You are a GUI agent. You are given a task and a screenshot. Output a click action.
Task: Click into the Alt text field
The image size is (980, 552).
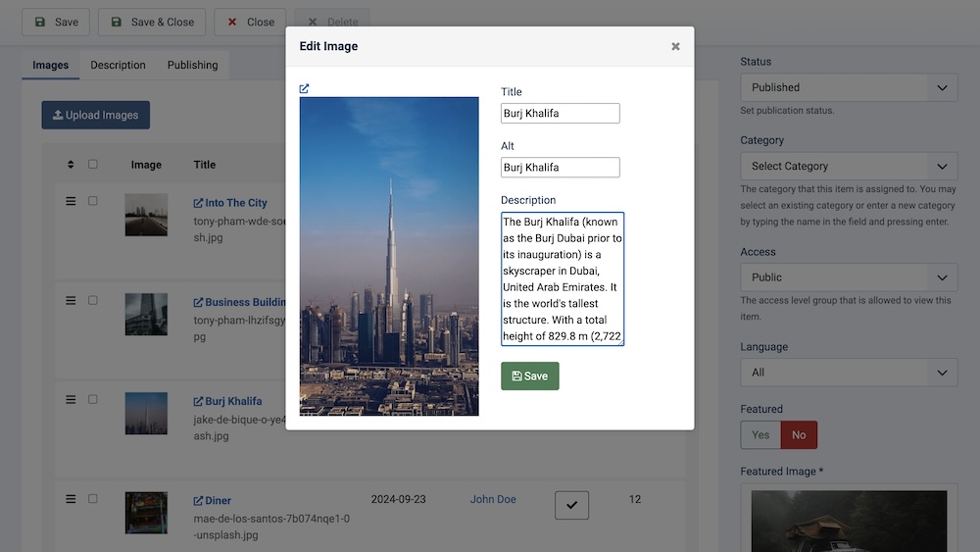(x=560, y=168)
